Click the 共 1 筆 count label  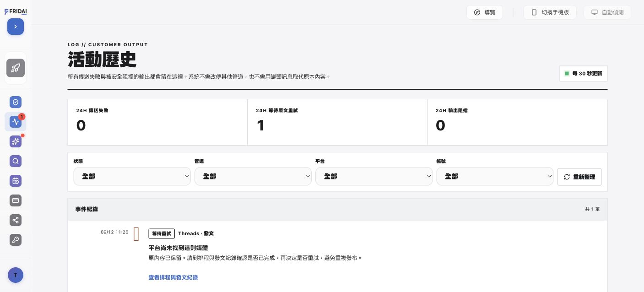coord(592,209)
